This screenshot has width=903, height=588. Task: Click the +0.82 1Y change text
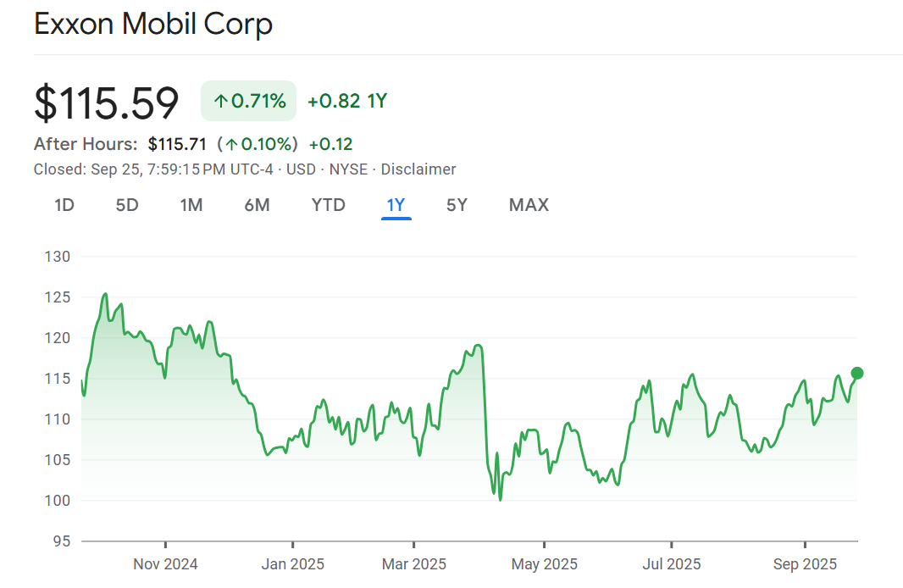pos(346,102)
